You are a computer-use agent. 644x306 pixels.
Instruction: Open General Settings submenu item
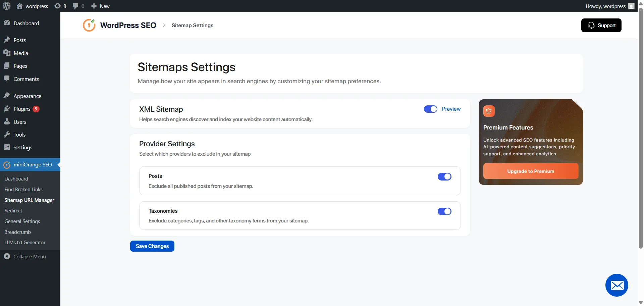pyautogui.click(x=22, y=221)
